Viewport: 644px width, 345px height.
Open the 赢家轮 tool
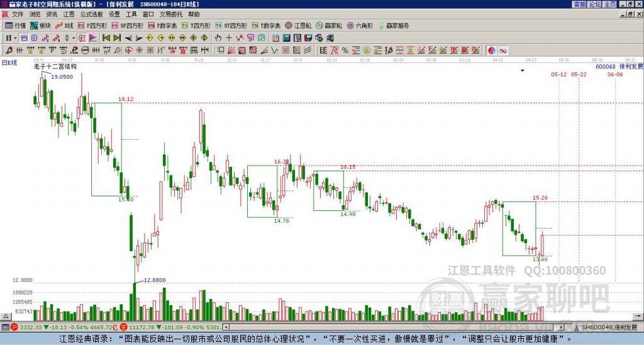click(x=329, y=25)
